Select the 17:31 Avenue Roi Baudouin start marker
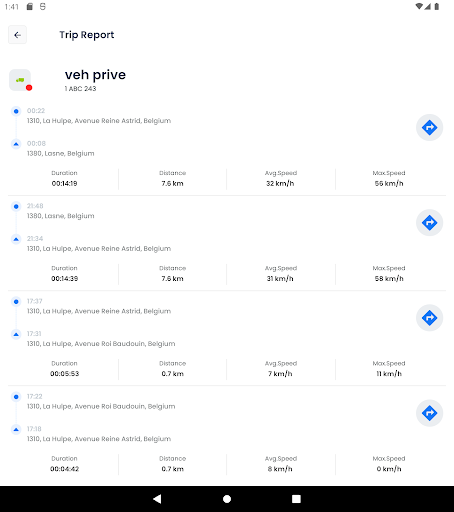 [x=16, y=334]
